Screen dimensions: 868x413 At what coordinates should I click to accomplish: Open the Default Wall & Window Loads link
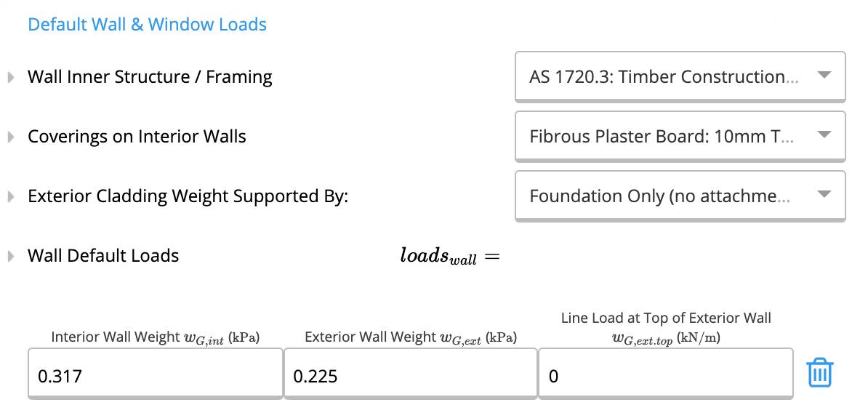pyautogui.click(x=148, y=25)
